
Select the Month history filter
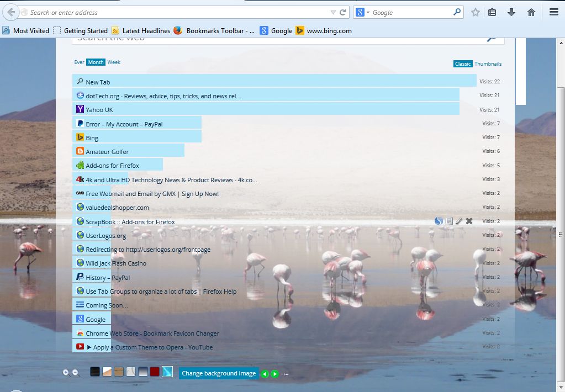(x=95, y=62)
